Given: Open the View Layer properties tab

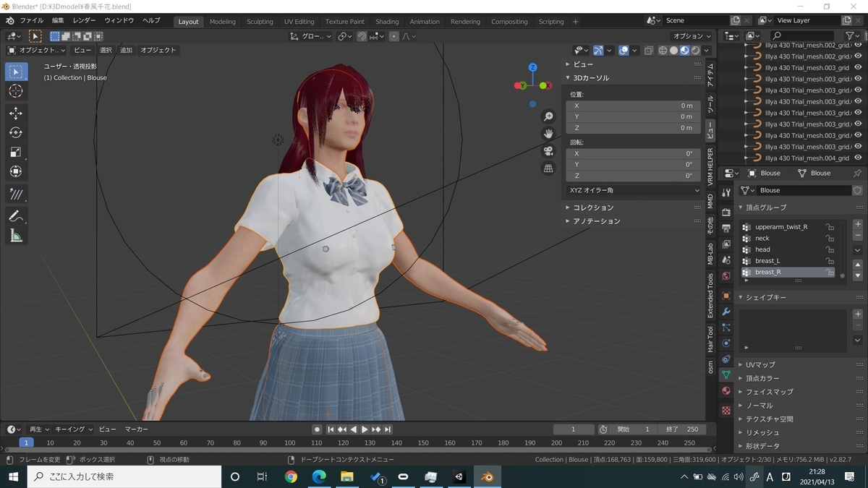Looking at the screenshot, I should 726,244.
